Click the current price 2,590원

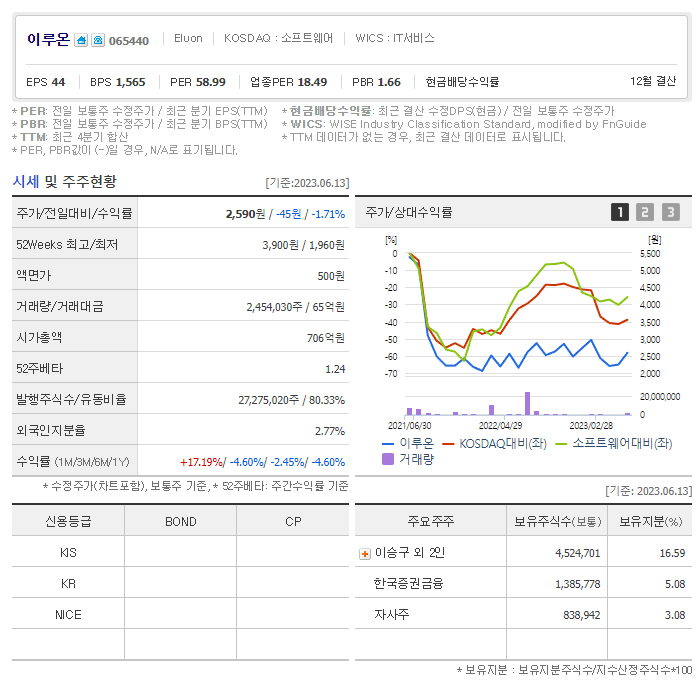[x=245, y=214]
